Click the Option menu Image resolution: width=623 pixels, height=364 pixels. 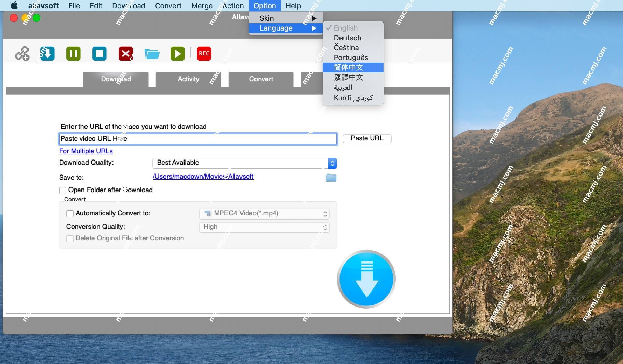[x=265, y=5]
